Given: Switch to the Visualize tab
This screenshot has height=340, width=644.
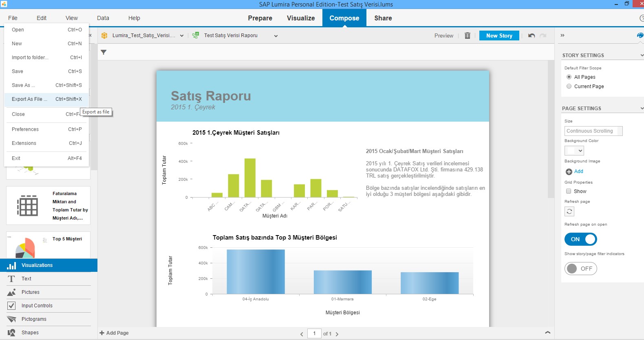Looking at the screenshot, I should point(300,18).
